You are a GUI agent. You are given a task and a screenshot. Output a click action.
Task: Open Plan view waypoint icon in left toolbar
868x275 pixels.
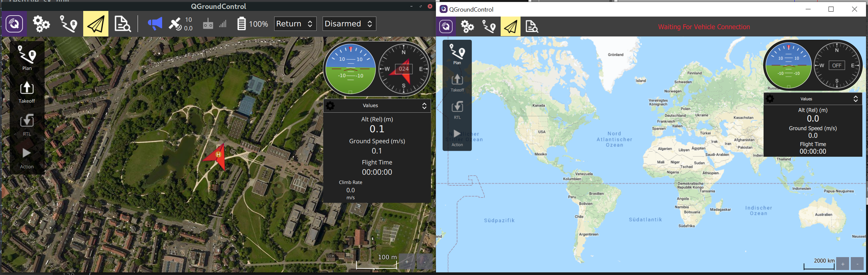[x=68, y=24]
